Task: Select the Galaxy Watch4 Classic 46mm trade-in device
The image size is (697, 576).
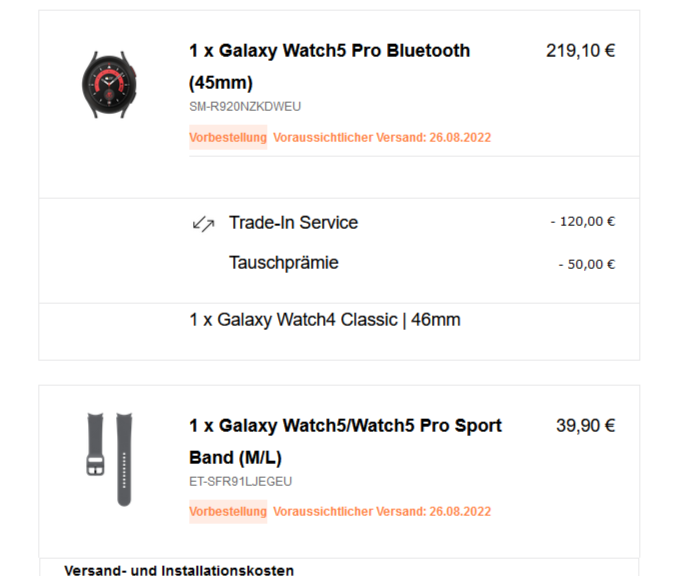Action: click(325, 320)
